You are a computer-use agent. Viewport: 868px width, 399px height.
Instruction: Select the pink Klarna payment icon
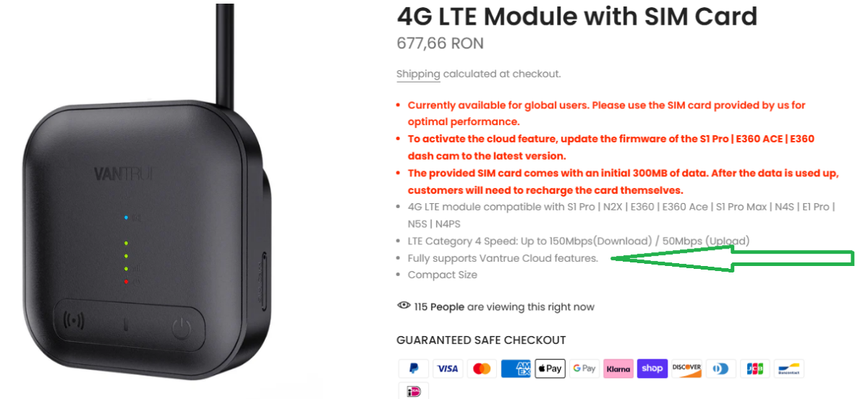(x=618, y=369)
